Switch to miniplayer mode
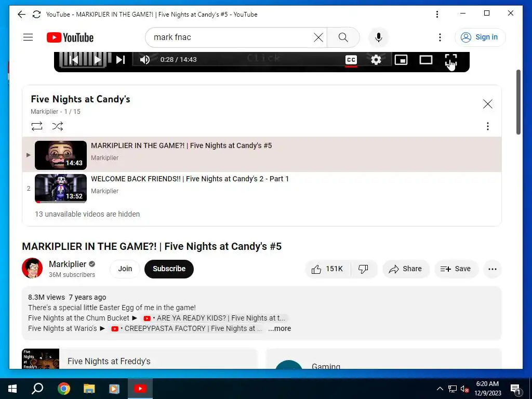 pyautogui.click(x=401, y=60)
